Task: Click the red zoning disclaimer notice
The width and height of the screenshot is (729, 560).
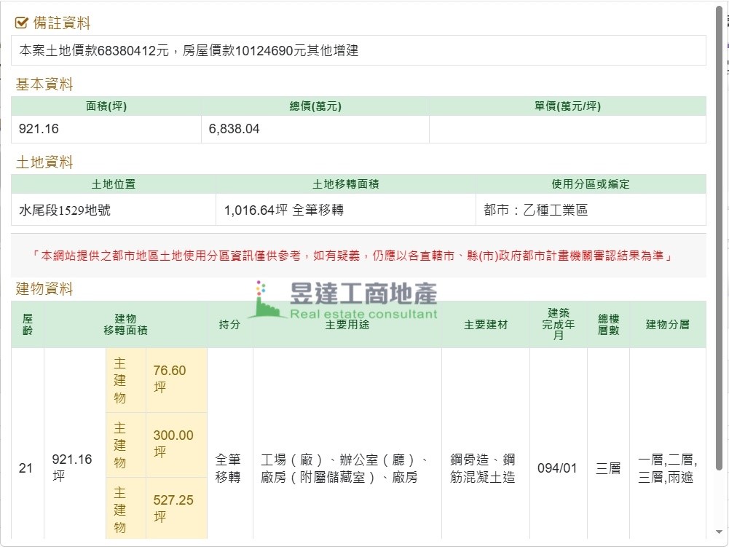Action: click(x=352, y=256)
